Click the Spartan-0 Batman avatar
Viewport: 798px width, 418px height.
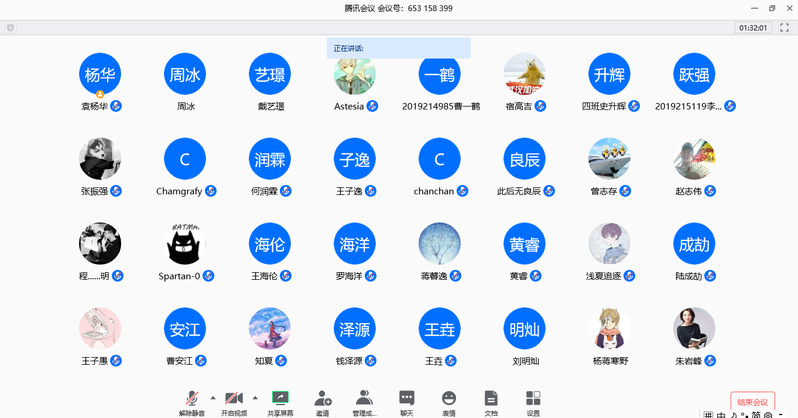tap(185, 244)
